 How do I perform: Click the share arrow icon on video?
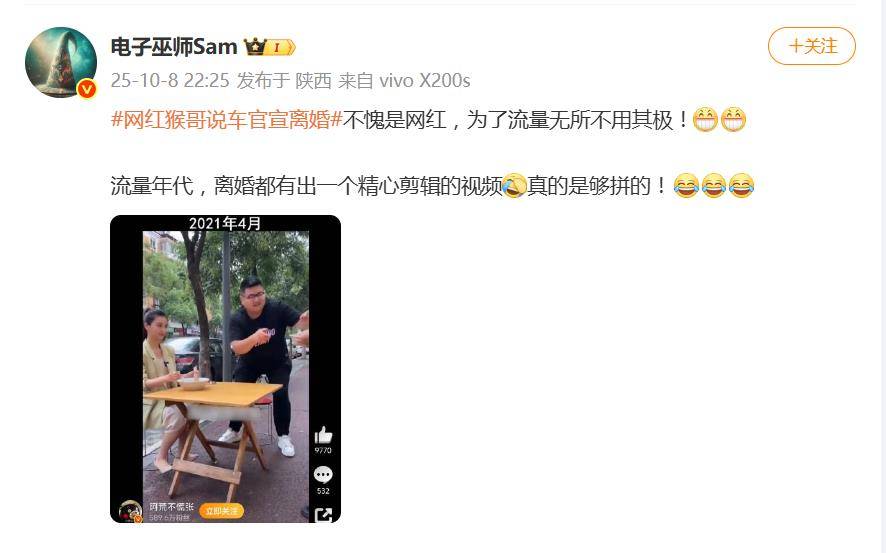pos(323,515)
